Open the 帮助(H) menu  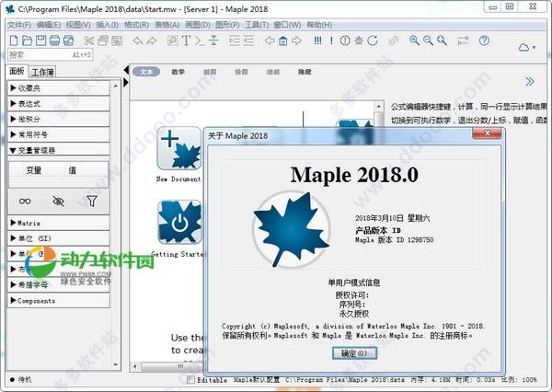coord(319,25)
